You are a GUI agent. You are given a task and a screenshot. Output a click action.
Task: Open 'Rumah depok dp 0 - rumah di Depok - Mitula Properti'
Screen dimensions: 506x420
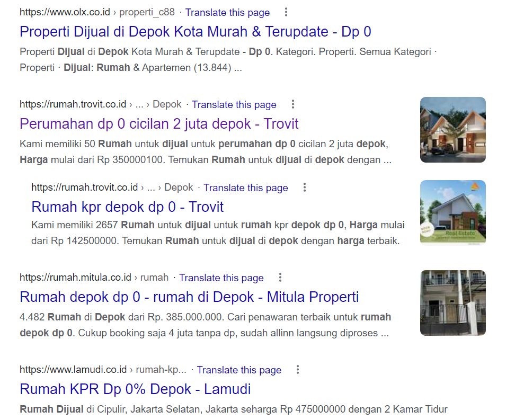point(189,297)
